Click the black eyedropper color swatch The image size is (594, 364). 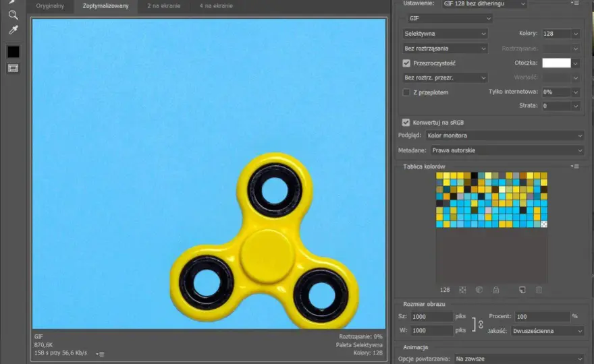(13, 52)
